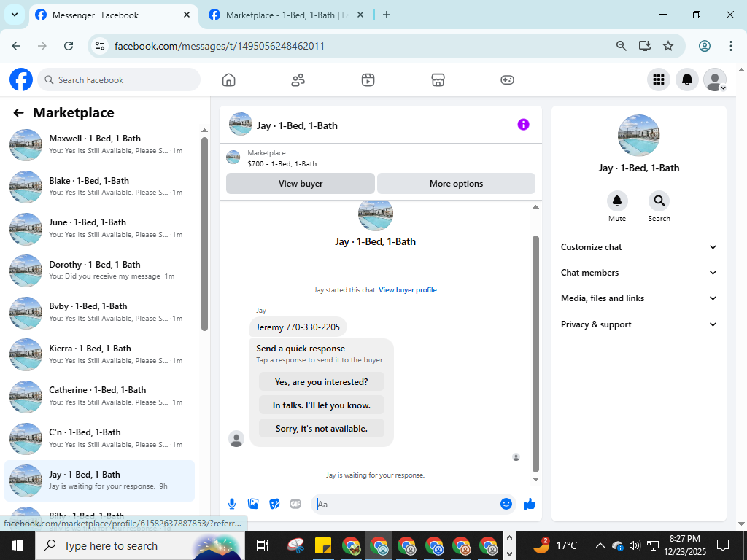Open Chrome's three-dot menu
This screenshot has height=560, width=747.
[730, 46]
